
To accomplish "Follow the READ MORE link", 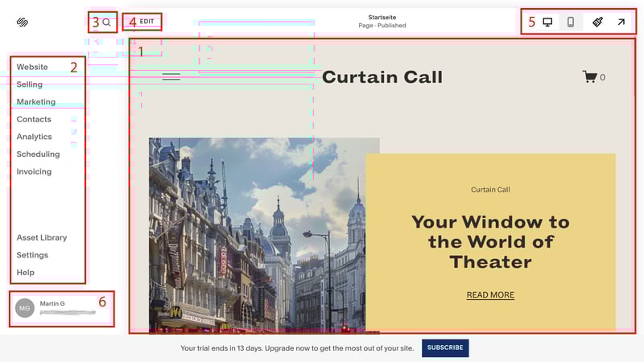I will (490, 294).
